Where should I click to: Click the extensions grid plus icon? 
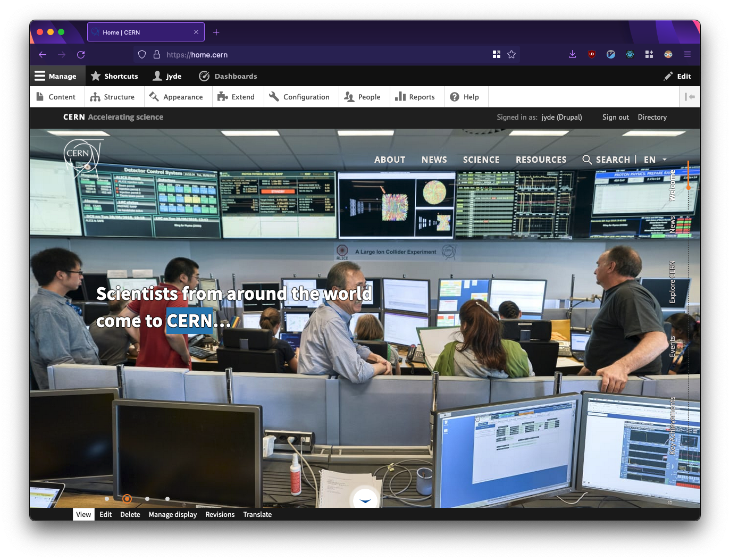649,54
